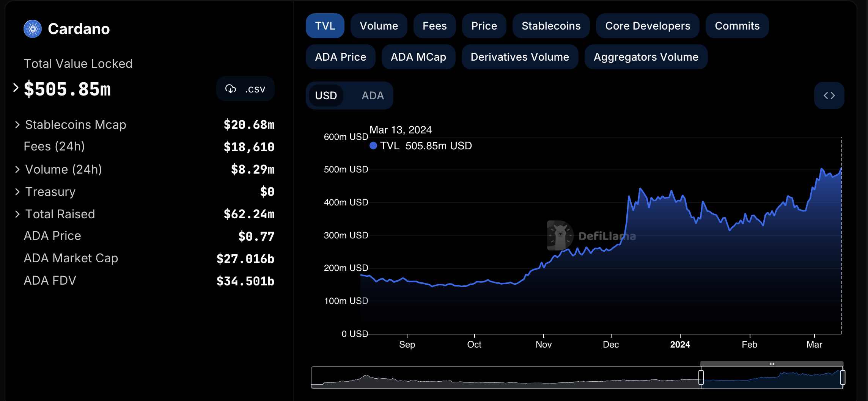Click the left handle of range slider
Viewport: 868px width, 401px height.
(701, 378)
